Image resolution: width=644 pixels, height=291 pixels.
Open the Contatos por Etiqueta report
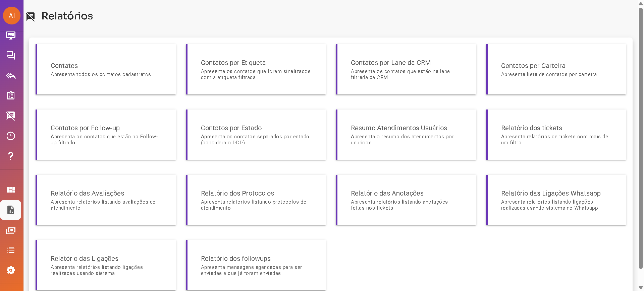[256, 69]
